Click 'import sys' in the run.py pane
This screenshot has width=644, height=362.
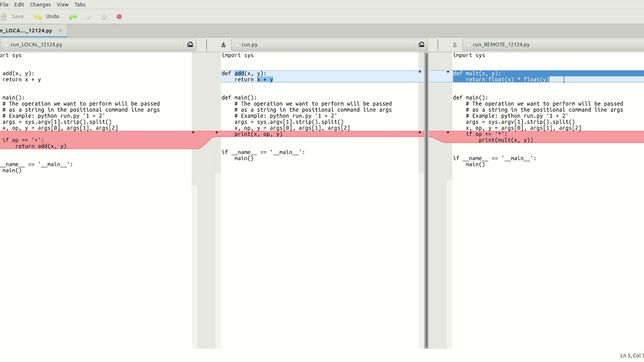pos(237,55)
